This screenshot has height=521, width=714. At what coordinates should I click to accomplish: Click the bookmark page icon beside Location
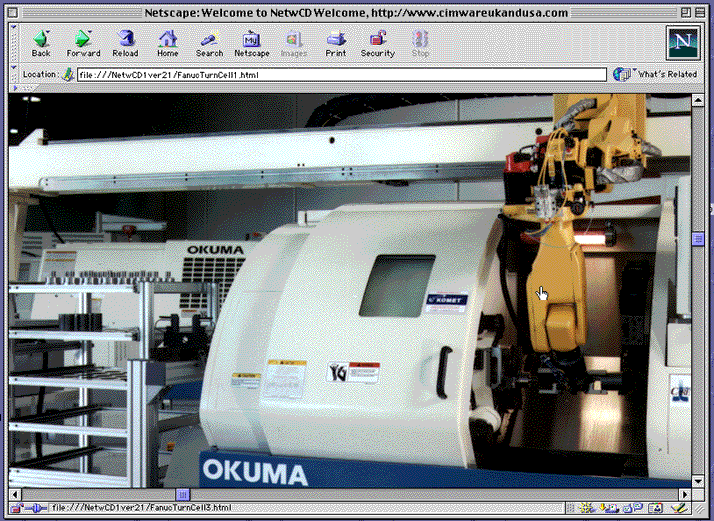coord(68,74)
